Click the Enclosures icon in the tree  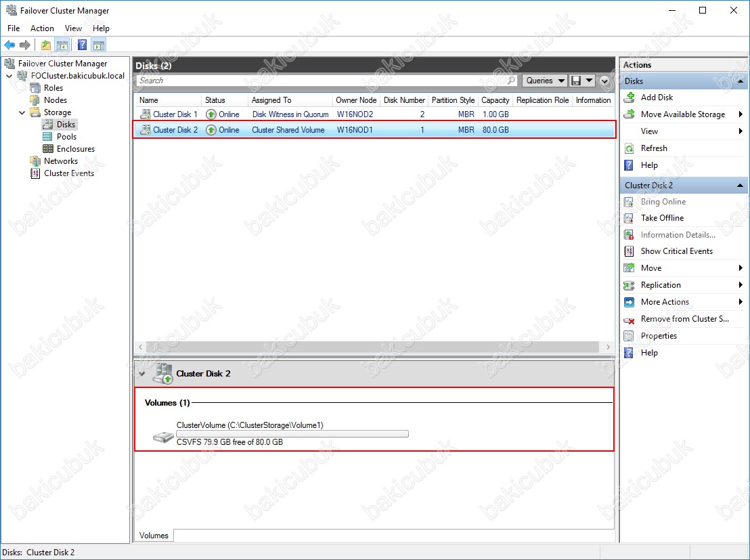click(x=48, y=149)
